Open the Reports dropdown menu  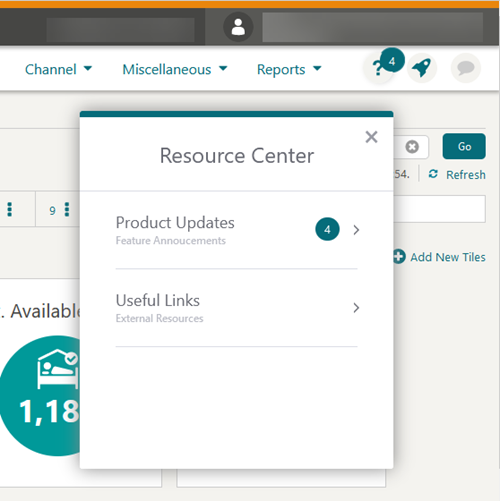tap(289, 69)
